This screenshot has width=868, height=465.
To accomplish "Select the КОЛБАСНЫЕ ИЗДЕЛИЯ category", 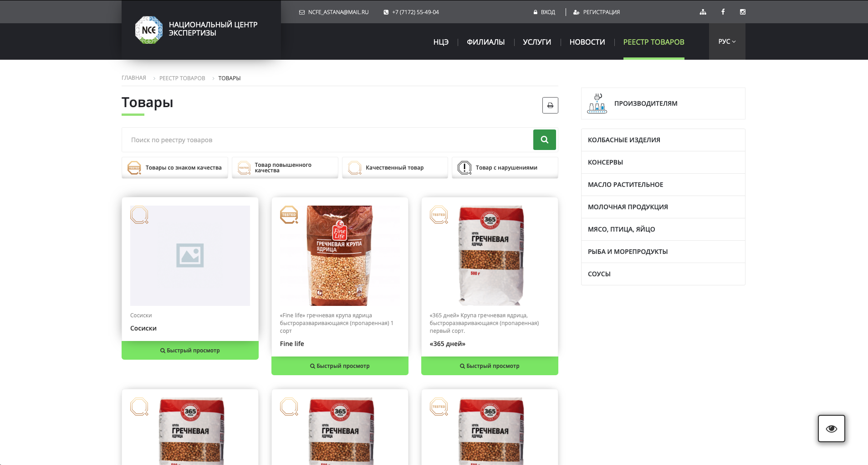I will point(663,140).
